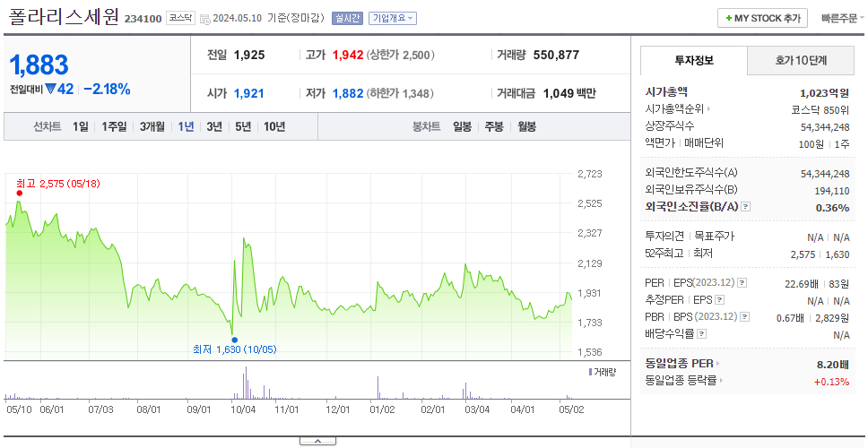
Task: Click the 시가 value 1,921
Action: [249, 93]
